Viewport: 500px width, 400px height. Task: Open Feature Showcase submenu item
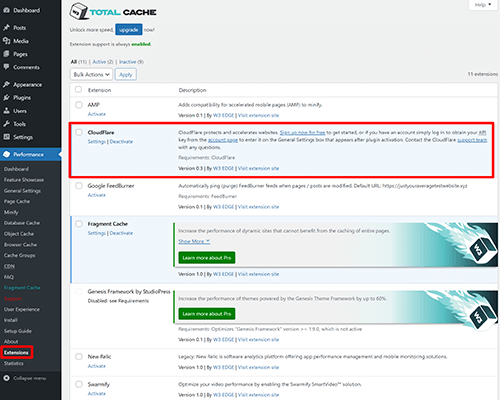coord(24,180)
